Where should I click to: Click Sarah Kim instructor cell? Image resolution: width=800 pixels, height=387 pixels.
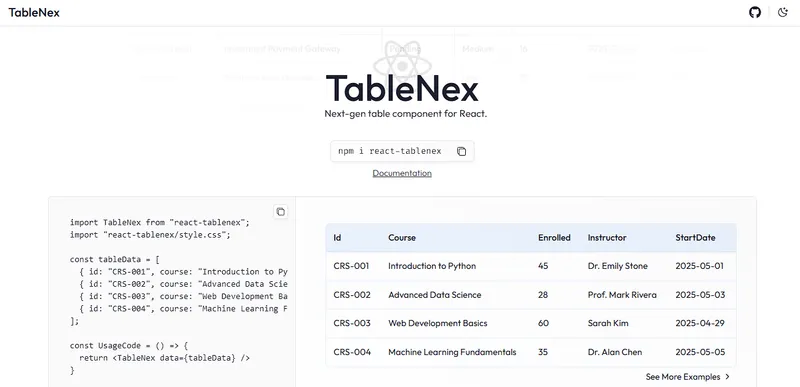pos(608,323)
